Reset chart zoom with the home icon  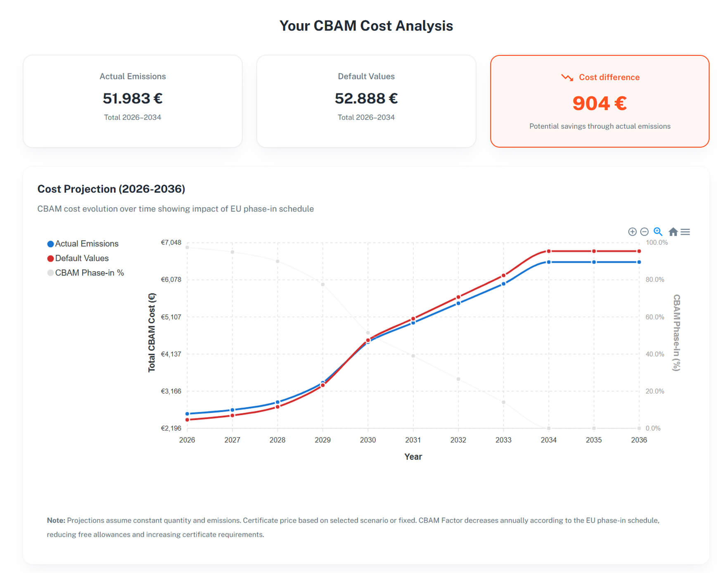[x=673, y=232]
